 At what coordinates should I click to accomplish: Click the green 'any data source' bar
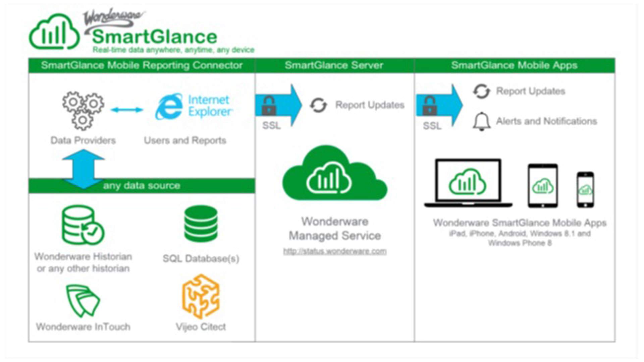point(142,186)
